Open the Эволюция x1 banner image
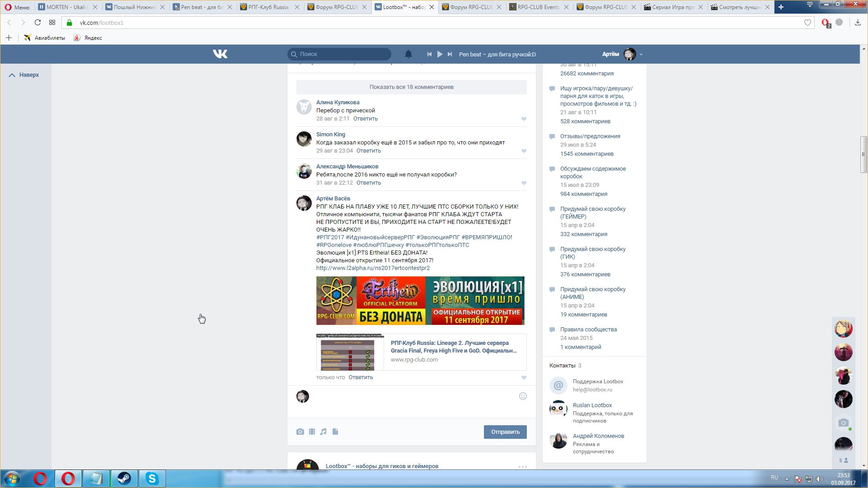Screen dimensions: 868x488 tap(420, 301)
